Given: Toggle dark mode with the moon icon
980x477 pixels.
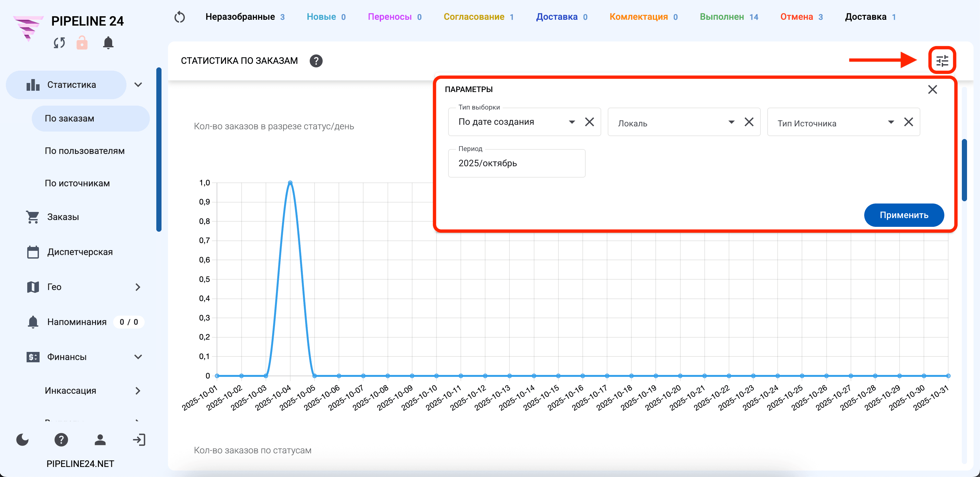Looking at the screenshot, I should click(22, 440).
